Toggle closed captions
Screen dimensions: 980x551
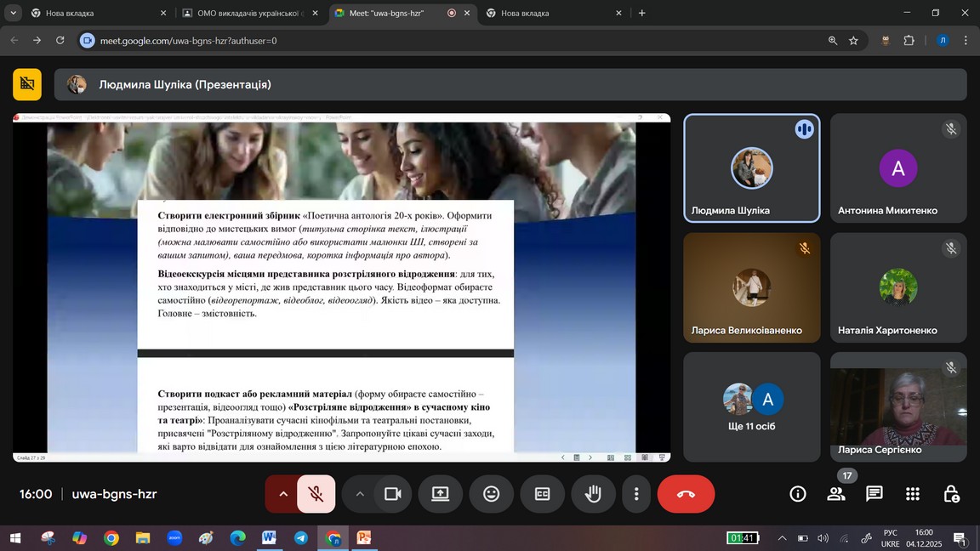coord(542,494)
